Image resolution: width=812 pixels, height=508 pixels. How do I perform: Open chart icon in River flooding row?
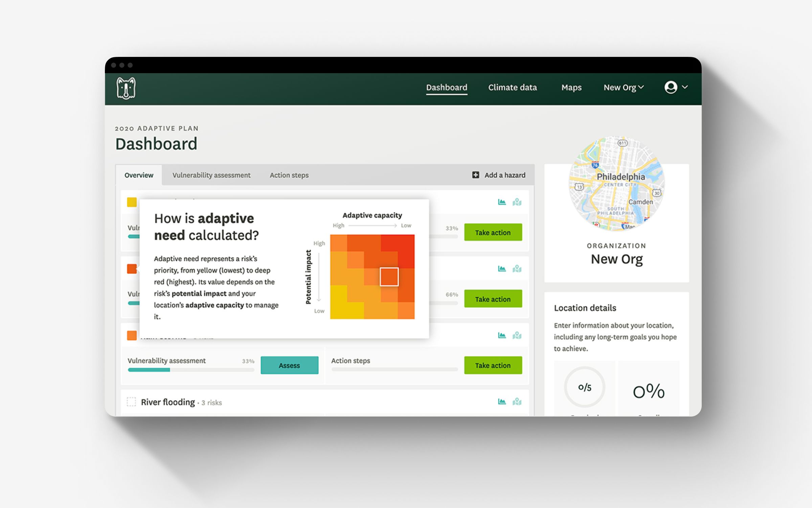tap(502, 402)
